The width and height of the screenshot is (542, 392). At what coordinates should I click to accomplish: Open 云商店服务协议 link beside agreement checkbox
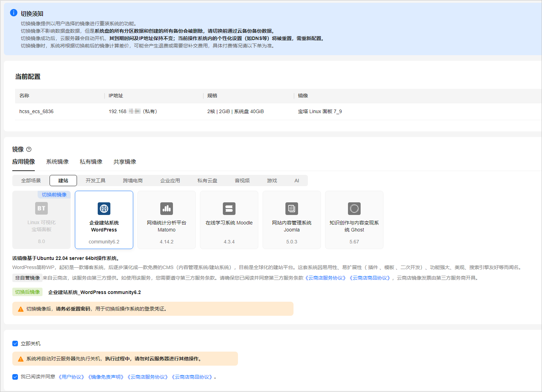click(148, 377)
